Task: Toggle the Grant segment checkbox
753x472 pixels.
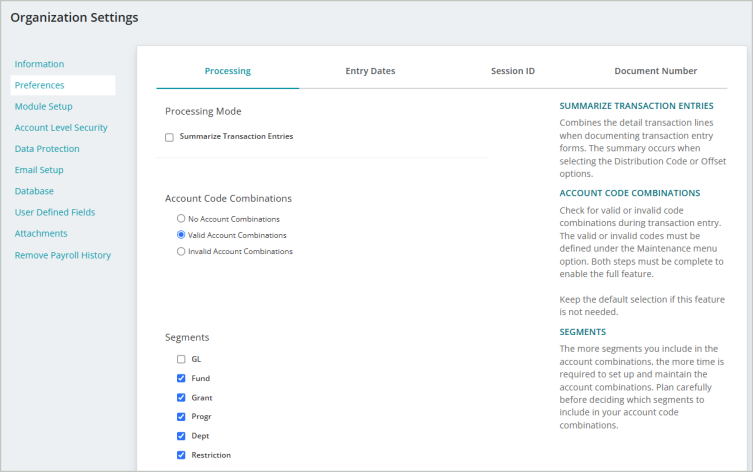Action: [181, 398]
